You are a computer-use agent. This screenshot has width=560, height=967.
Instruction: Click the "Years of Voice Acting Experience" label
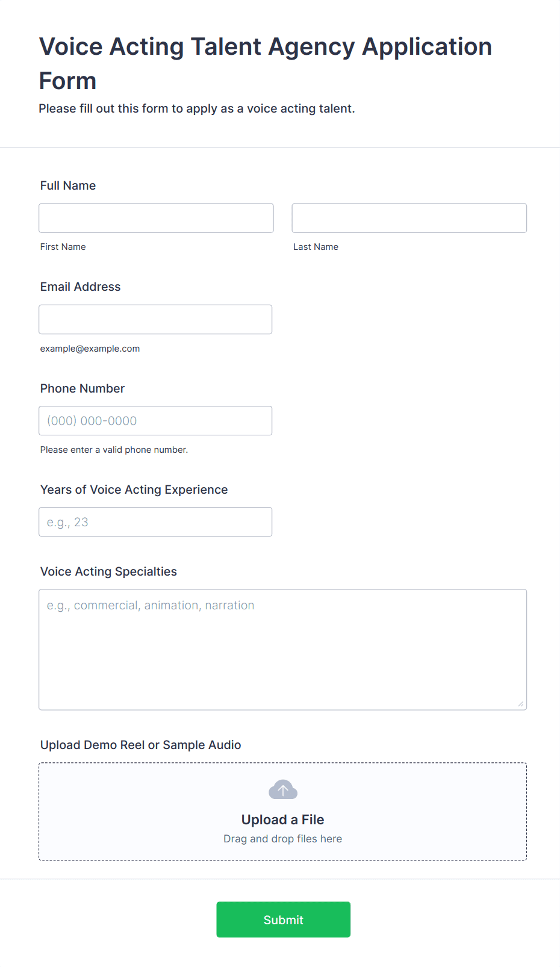click(x=134, y=490)
